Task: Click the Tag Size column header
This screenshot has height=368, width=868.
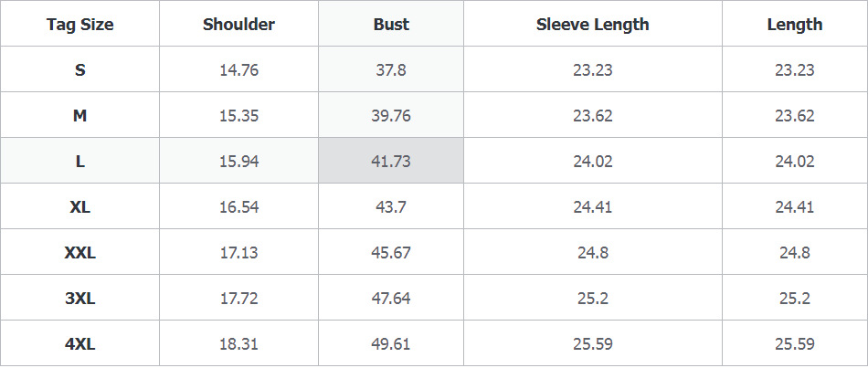Action: pos(80,25)
